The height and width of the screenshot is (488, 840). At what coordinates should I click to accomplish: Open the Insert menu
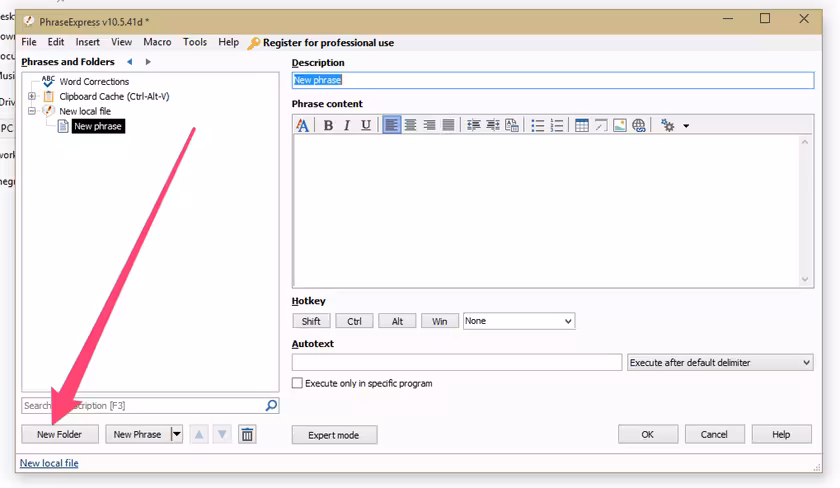pyautogui.click(x=87, y=42)
